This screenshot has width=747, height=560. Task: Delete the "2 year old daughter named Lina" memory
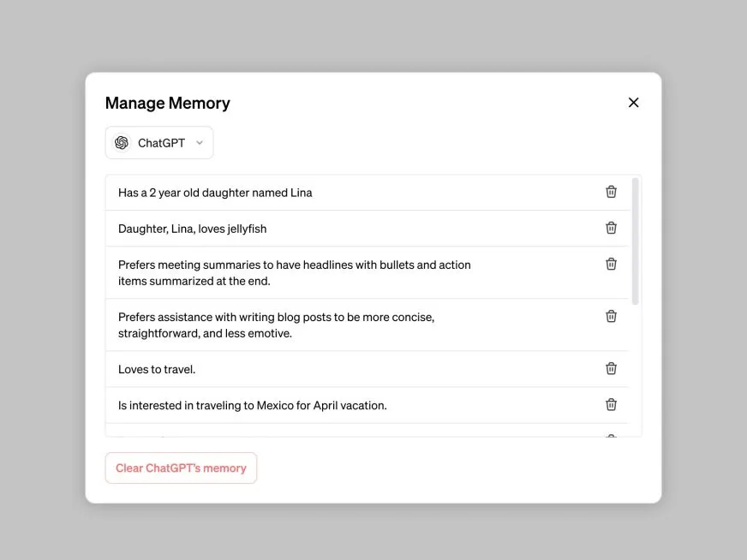[x=611, y=192]
